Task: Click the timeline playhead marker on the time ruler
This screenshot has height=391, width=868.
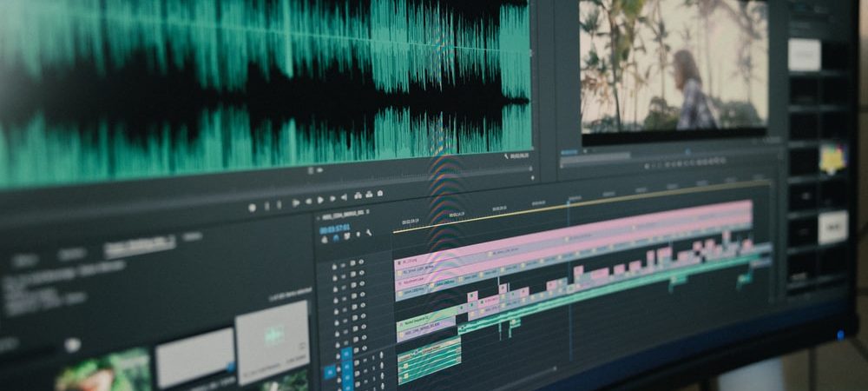Action: [x=569, y=202]
